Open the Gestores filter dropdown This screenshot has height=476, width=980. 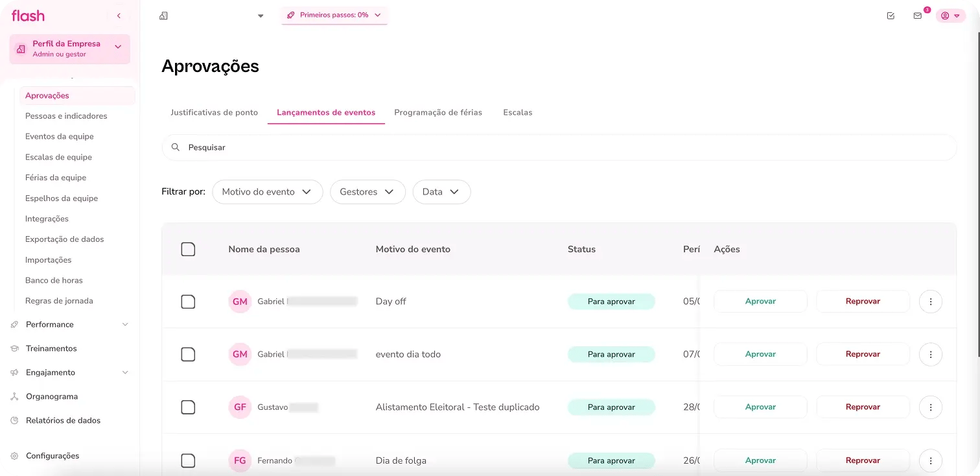click(367, 192)
